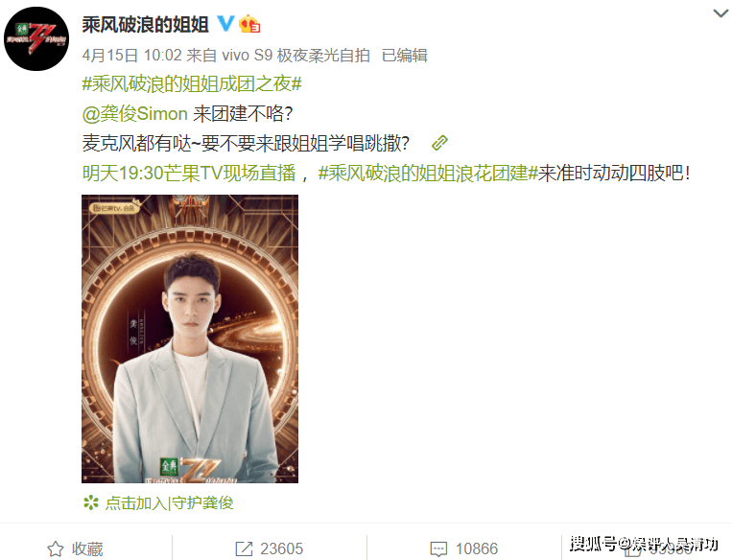
Task: Open the 乘风破浪的姐姐 account name link
Action: tap(145, 24)
